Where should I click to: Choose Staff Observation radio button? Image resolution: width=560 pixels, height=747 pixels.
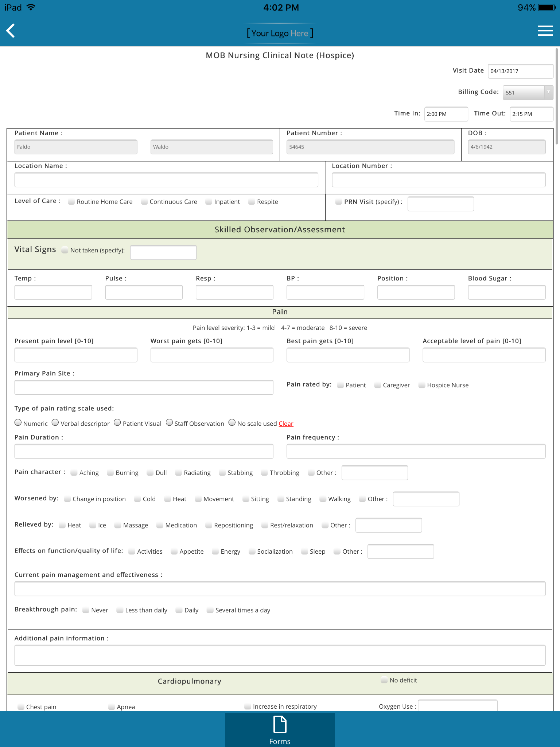(170, 423)
